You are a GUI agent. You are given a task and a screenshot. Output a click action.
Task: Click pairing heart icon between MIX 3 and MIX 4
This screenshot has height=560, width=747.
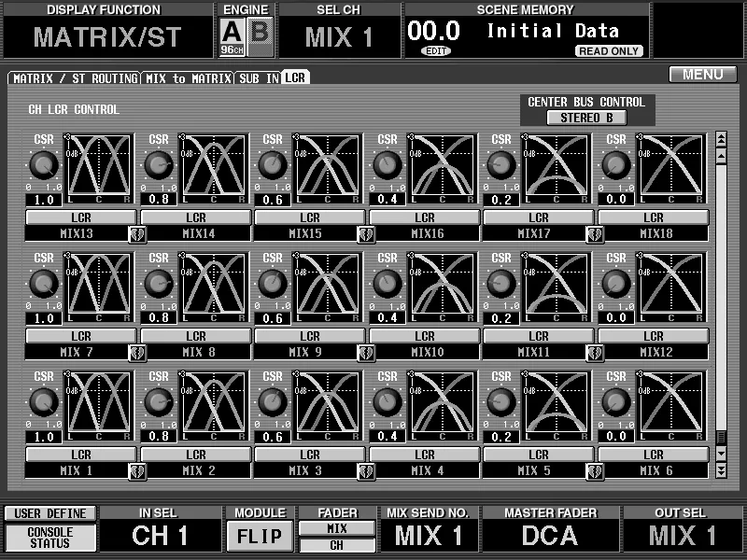click(366, 471)
